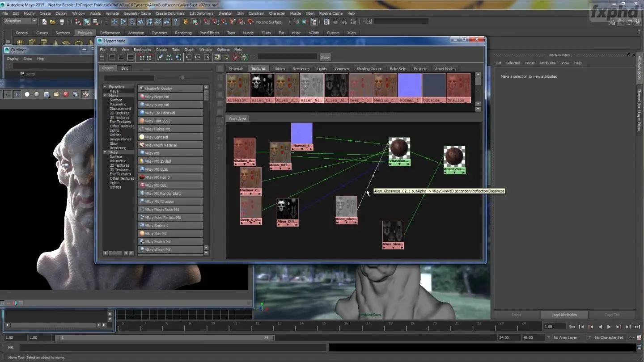This screenshot has width=644, height=362.
Task: Click the Save Scene disk icon in the main toolbar
Action: click(62, 21)
